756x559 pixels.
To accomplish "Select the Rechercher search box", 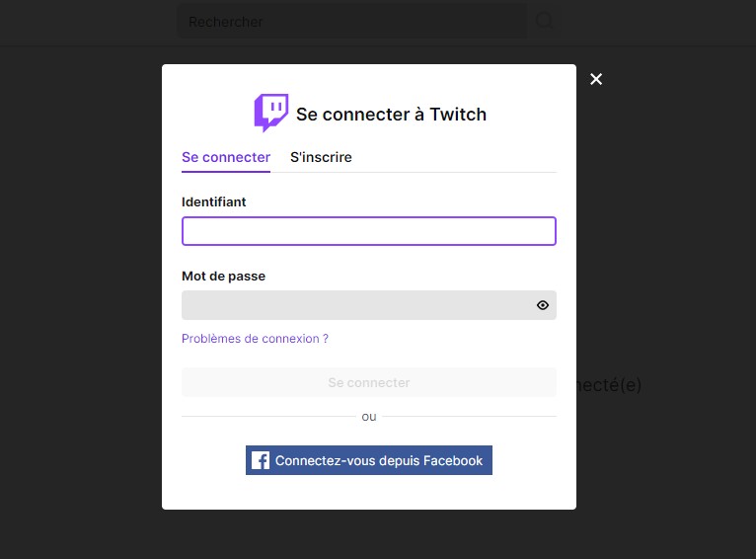I will coord(350,21).
